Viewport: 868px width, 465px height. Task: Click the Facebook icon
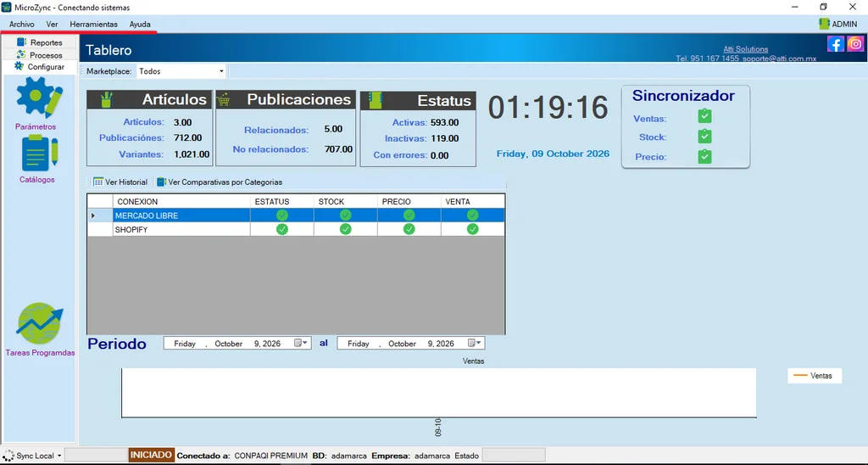[835, 44]
